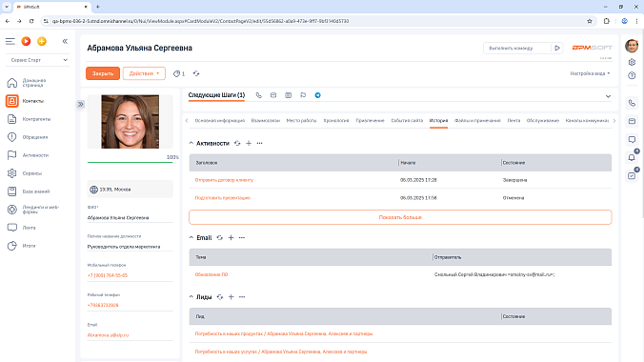
Task: Collapse the Активности section
Action: tap(191, 144)
